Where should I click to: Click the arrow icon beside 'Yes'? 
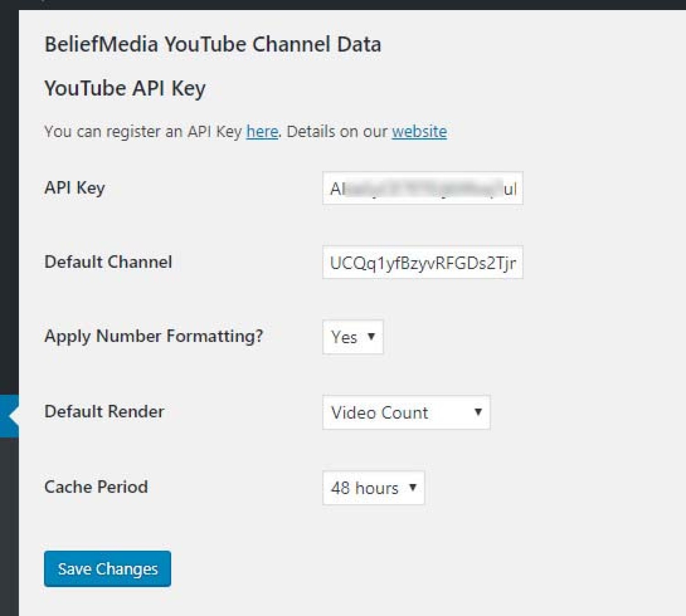coord(371,337)
